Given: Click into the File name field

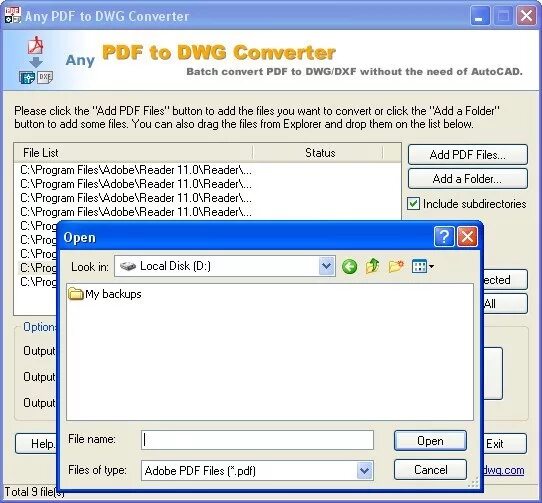Looking at the screenshot, I should click(257, 440).
